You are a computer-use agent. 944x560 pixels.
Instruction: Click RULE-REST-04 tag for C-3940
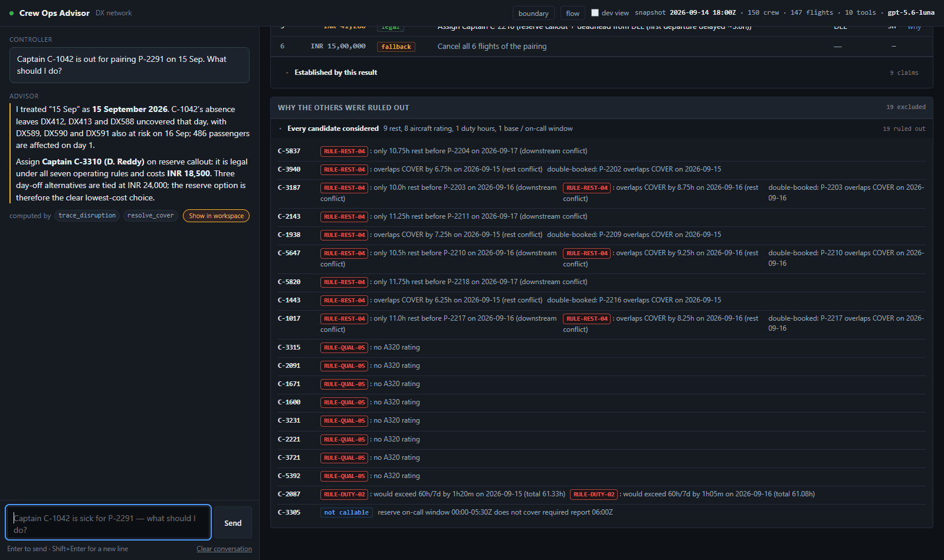345,170
